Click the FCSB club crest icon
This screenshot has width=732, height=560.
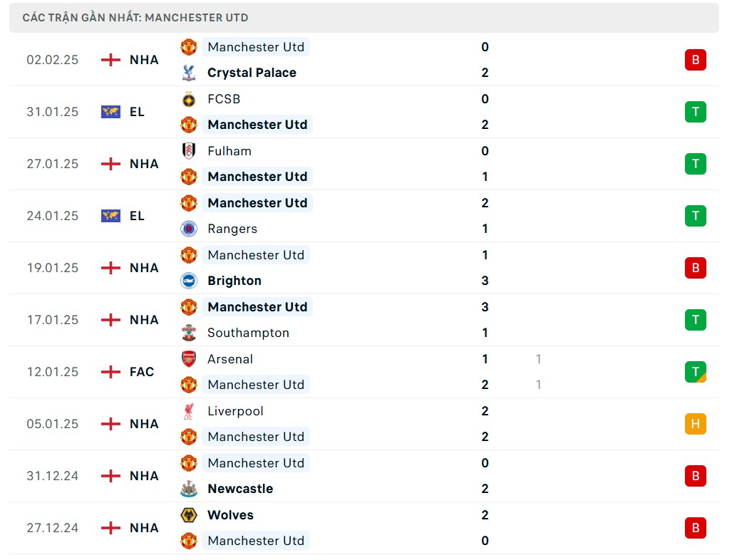(188, 99)
